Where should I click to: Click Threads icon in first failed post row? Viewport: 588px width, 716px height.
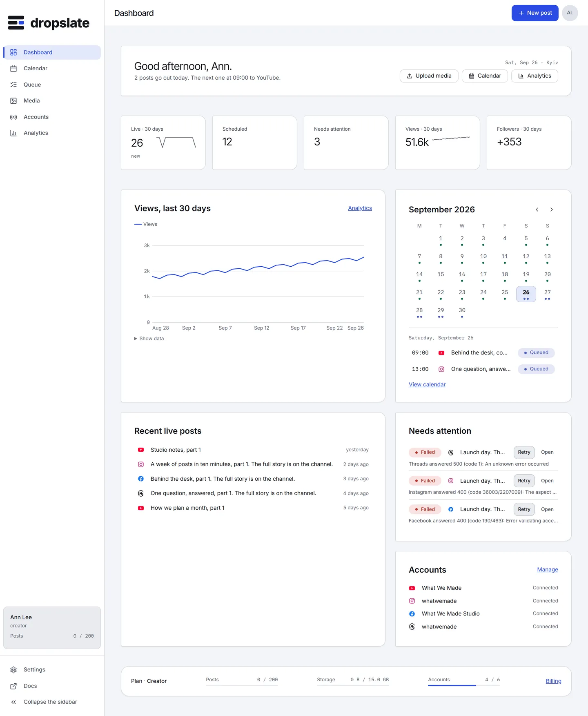(451, 453)
